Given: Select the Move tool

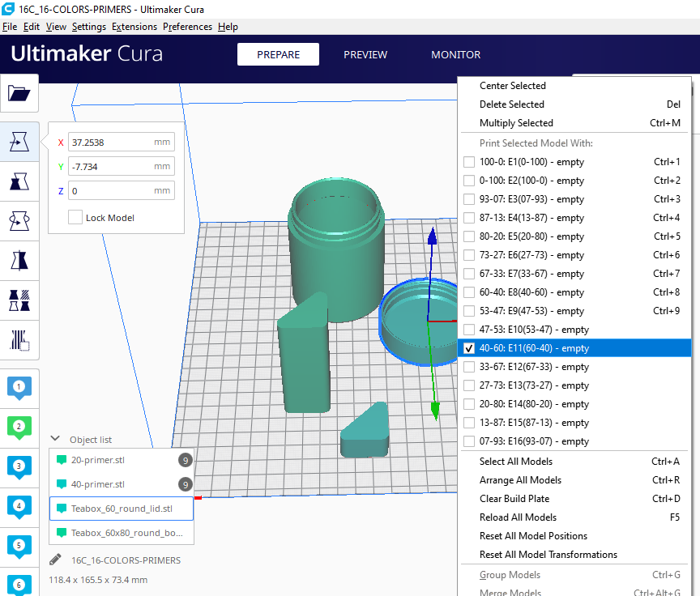Looking at the screenshot, I should (x=20, y=143).
